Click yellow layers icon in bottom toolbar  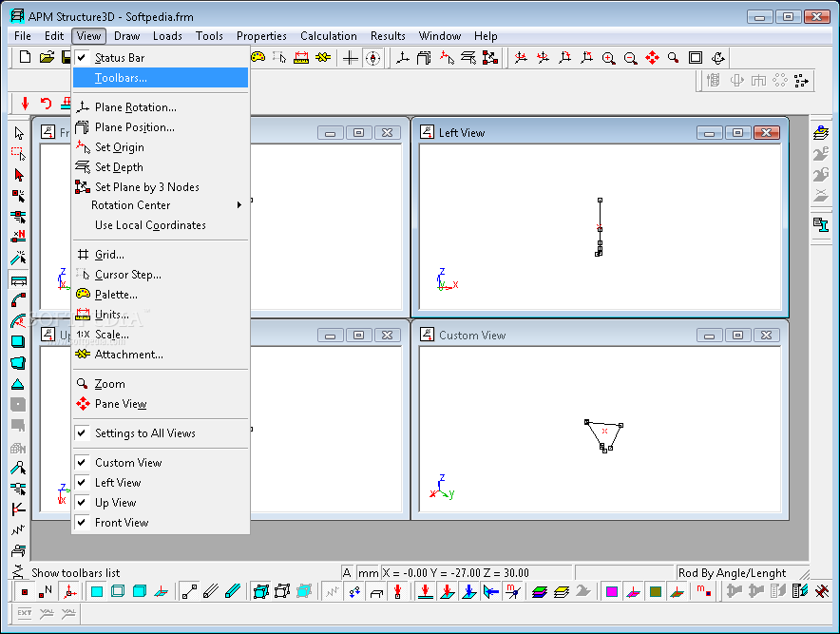click(x=562, y=591)
